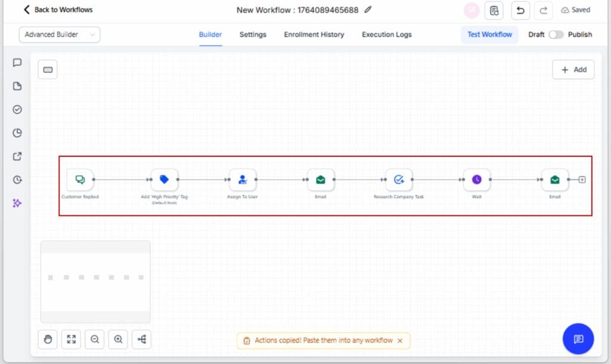Open the AI sparkles tool in the sidebar
The width and height of the screenshot is (611, 364).
click(x=17, y=203)
